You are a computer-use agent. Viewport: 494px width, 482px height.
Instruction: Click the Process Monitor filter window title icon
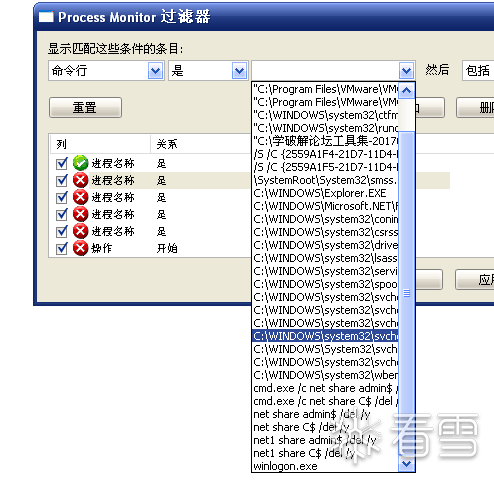[x=46, y=17]
